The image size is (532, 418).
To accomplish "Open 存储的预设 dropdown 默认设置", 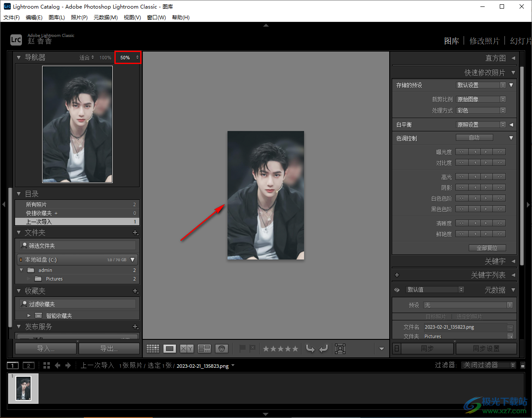I will coord(481,85).
